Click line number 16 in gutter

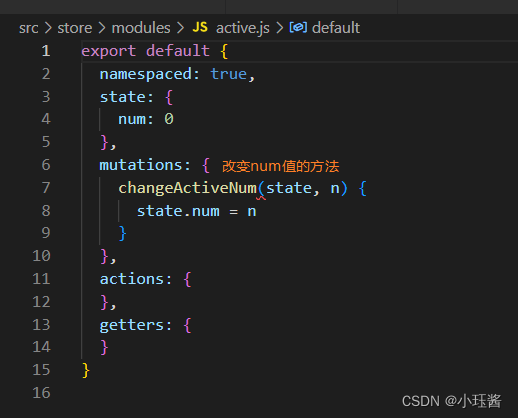(41, 393)
